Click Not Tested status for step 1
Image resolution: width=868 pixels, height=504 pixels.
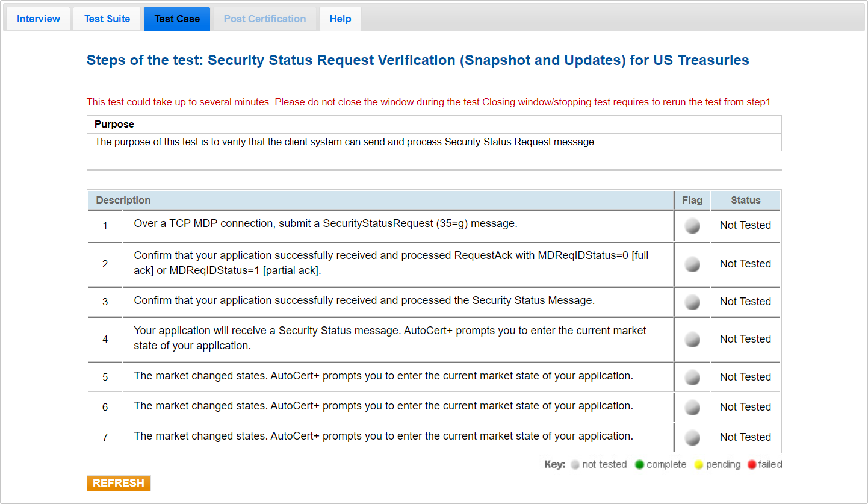pos(745,226)
